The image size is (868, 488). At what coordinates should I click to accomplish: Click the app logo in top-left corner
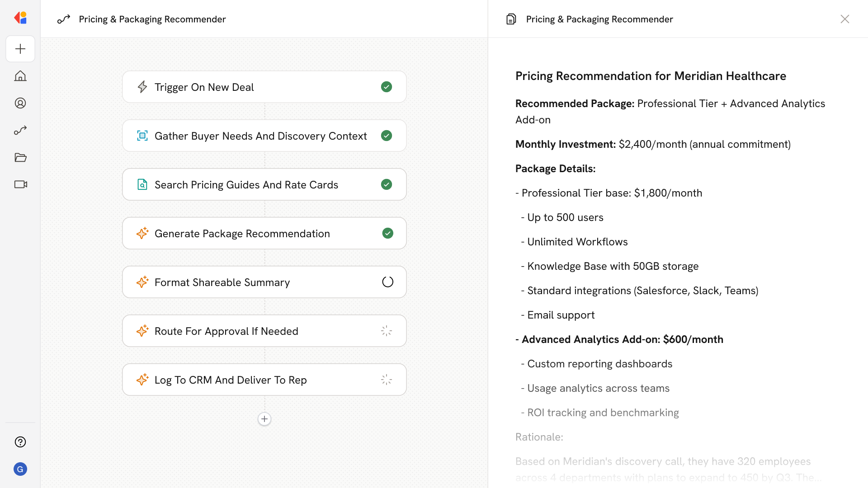20,18
